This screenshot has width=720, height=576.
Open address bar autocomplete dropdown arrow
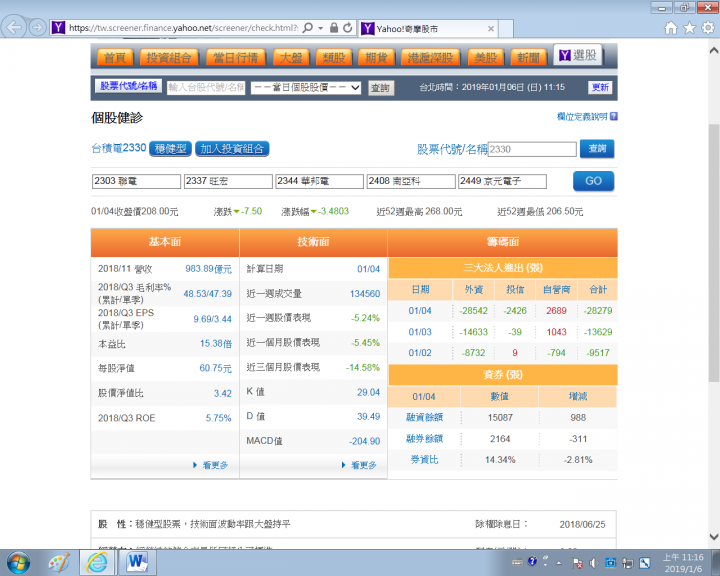point(321,28)
